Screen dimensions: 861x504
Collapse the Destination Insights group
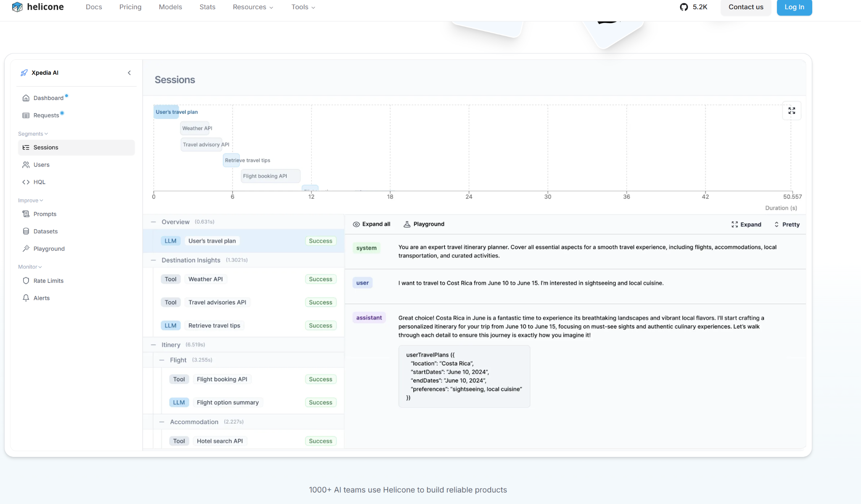pyautogui.click(x=153, y=260)
